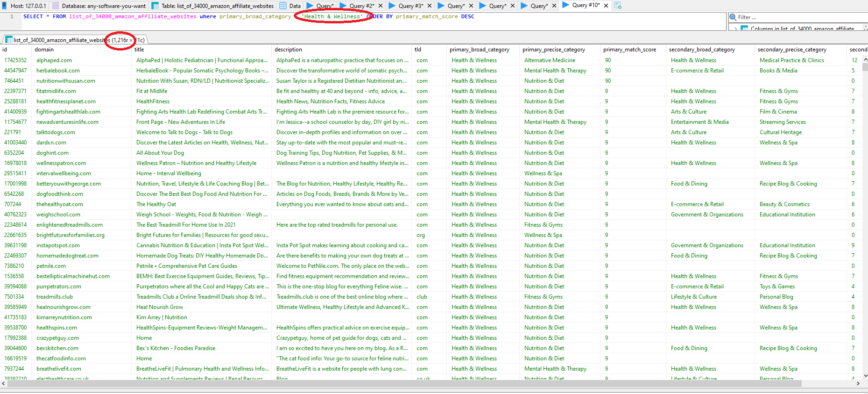This screenshot has width=868, height=394.
Task: Open the Database: any-software-you-want tab
Action: (x=99, y=6)
